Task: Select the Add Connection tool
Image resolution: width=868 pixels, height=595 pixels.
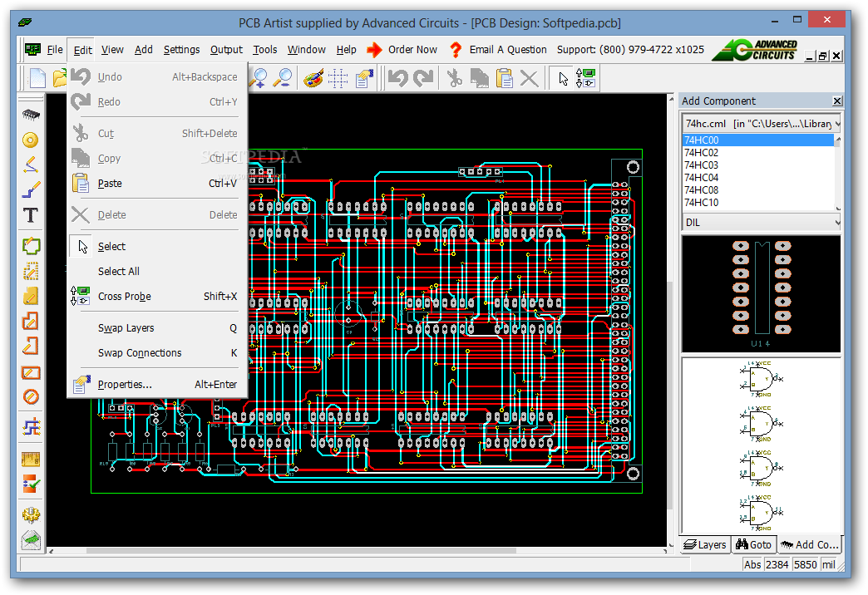Action: point(31,165)
